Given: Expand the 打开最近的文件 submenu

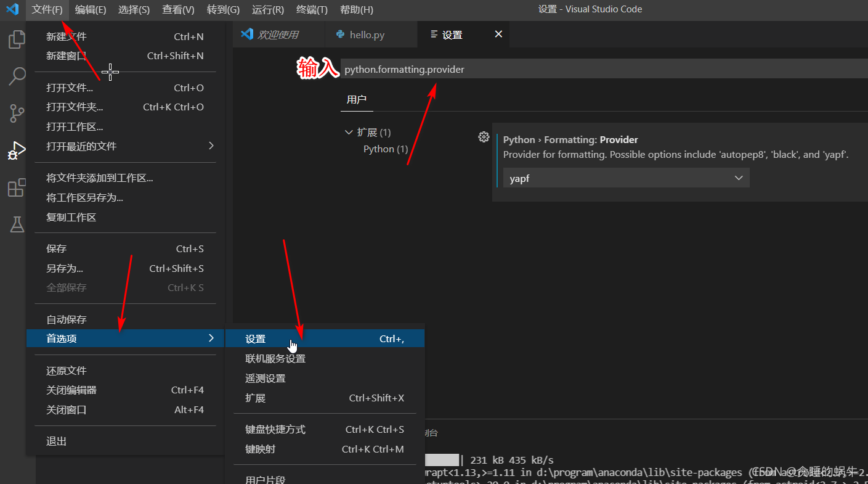Looking at the screenshot, I should click(x=125, y=146).
